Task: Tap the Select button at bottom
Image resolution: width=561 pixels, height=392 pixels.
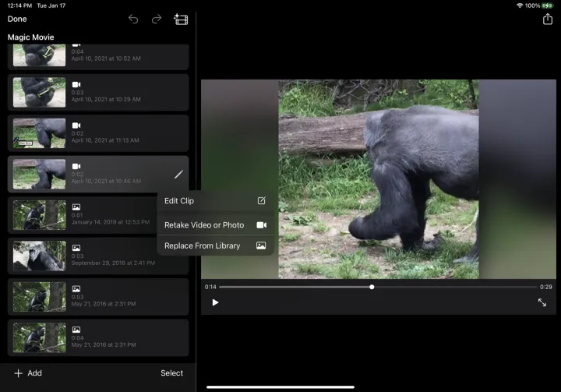Action: pyautogui.click(x=171, y=373)
